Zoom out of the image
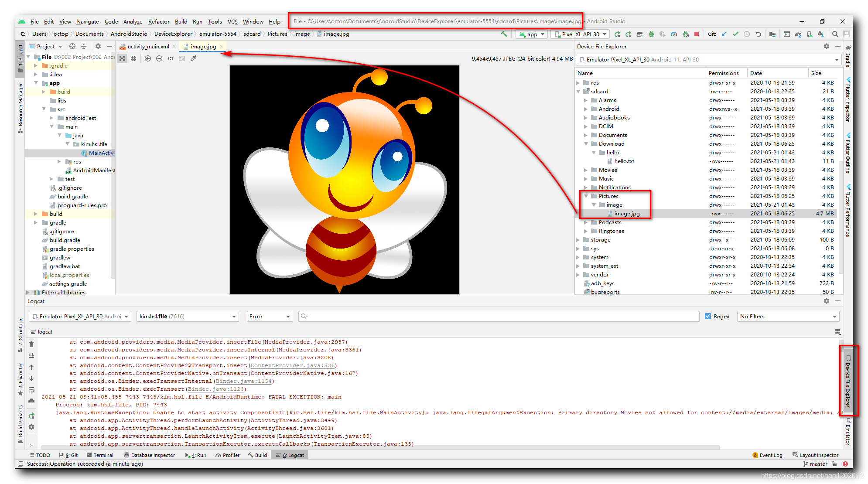Image resolution: width=868 pixels, height=484 pixels. 159,58
